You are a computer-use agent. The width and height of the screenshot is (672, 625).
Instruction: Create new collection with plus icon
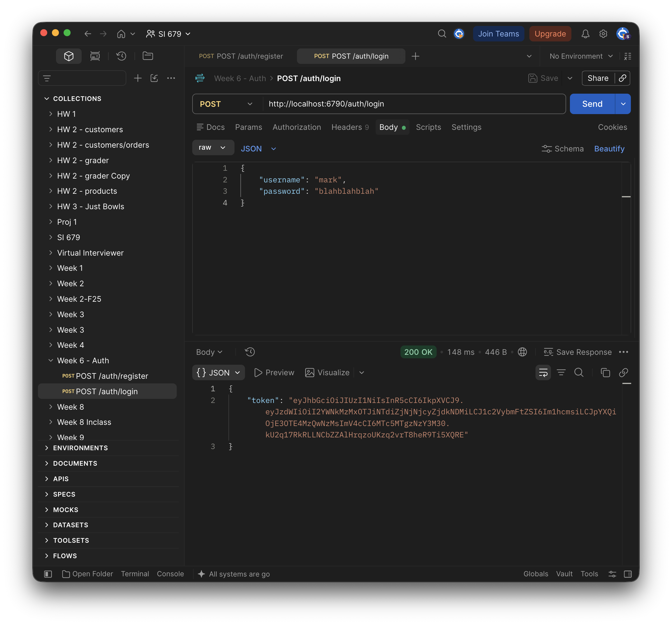138,78
